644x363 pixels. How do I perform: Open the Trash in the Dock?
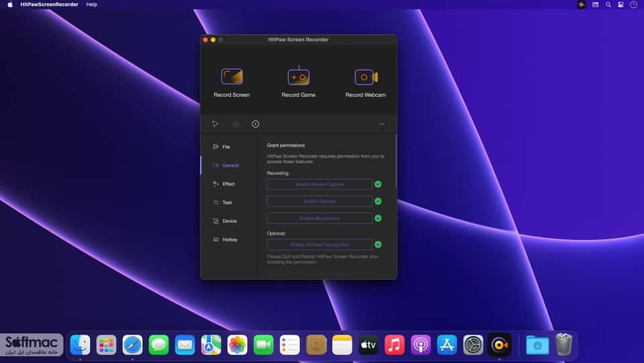pyautogui.click(x=564, y=344)
